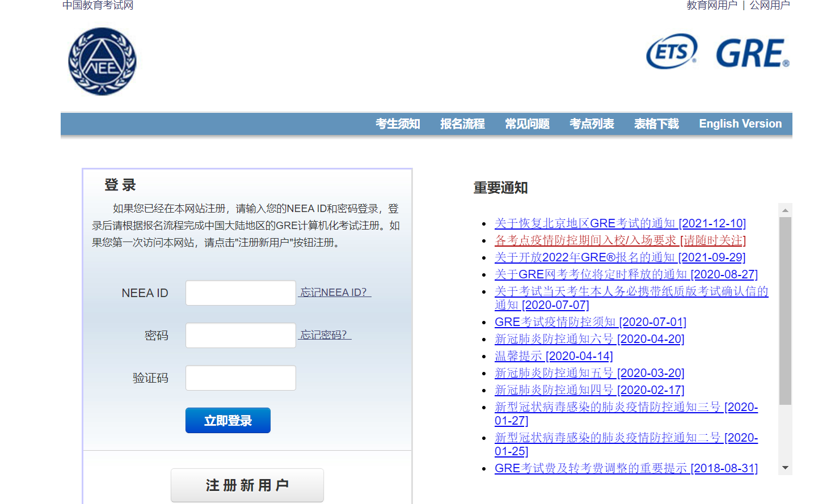Open the 考生须知 menu item
Screen dimensions: 814x504
[398, 124]
